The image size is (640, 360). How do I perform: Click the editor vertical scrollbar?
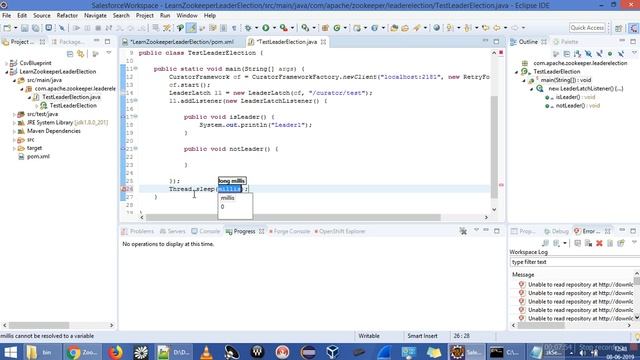[494, 147]
